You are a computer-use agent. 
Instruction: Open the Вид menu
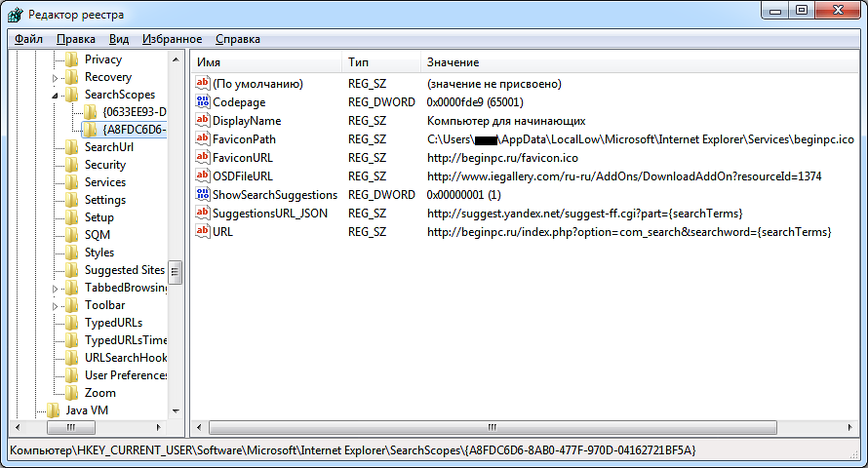(x=118, y=39)
